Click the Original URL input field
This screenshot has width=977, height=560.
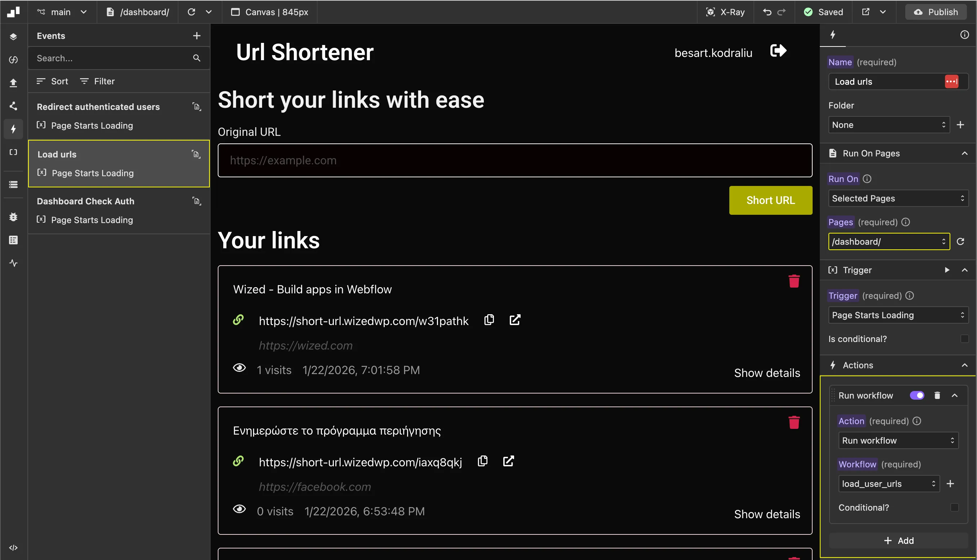pyautogui.click(x=515, y=160)
